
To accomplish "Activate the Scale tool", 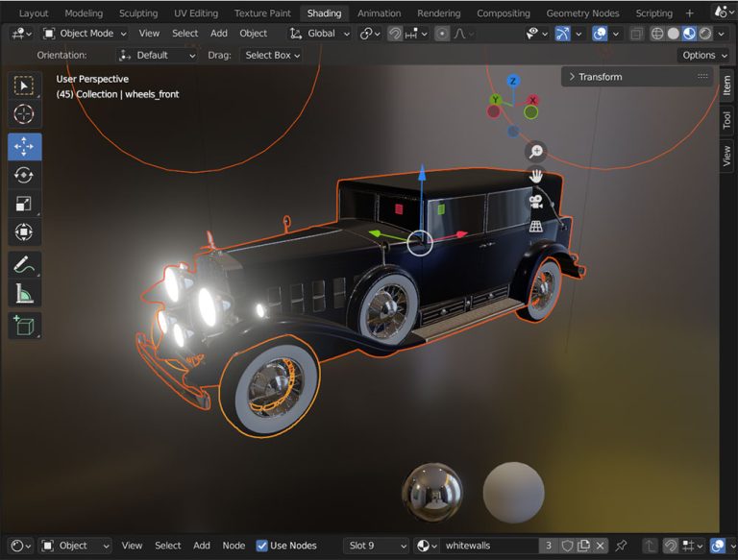I will pyautogui.click(x=24, y=204).
